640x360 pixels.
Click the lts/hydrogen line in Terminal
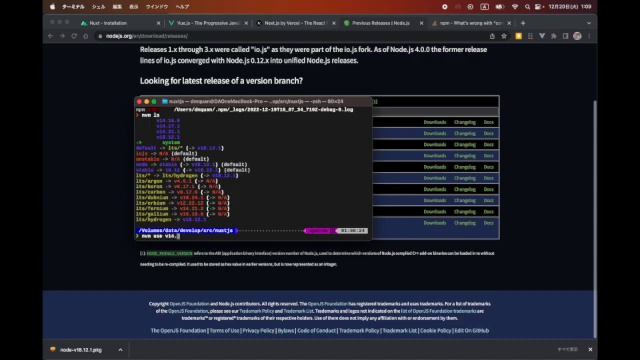click(171, 220)
